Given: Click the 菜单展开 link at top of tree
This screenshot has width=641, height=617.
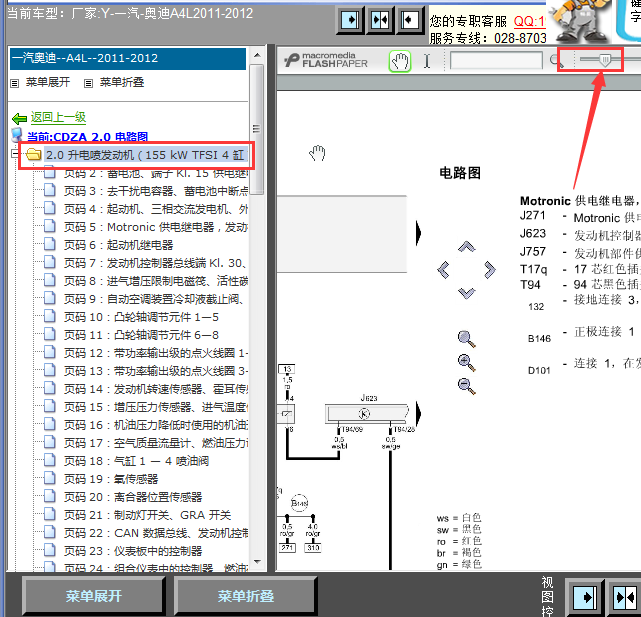Looking at the screenshot, I should click(x=48, y=82).
